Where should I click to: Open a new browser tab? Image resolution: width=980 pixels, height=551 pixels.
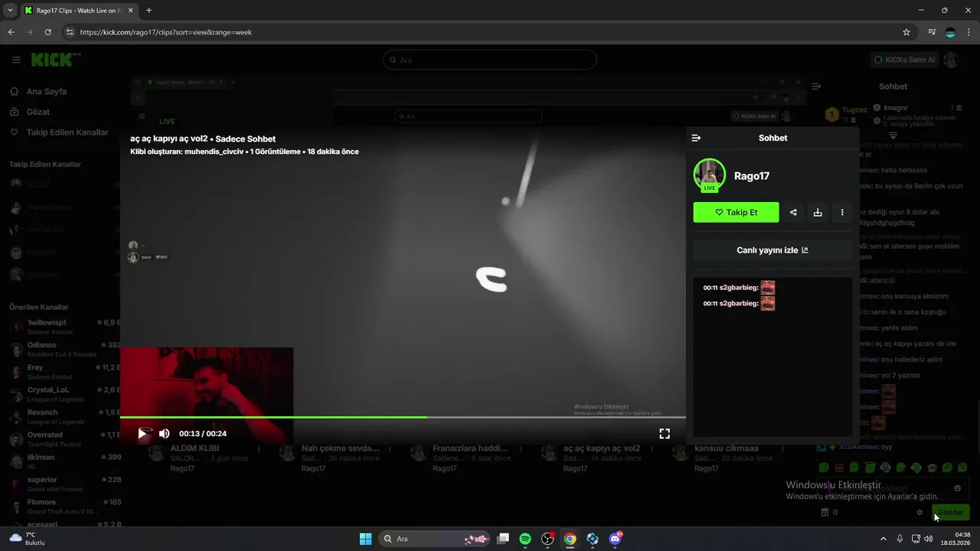coord(149,11)
